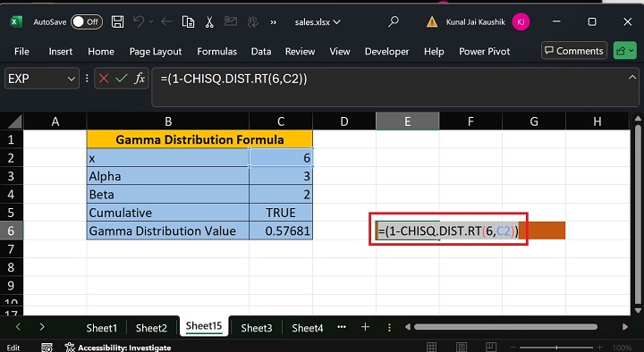The image size is (644, 352).
Task: Open Insert Function with the fx icon
Action: pos(140,78)
